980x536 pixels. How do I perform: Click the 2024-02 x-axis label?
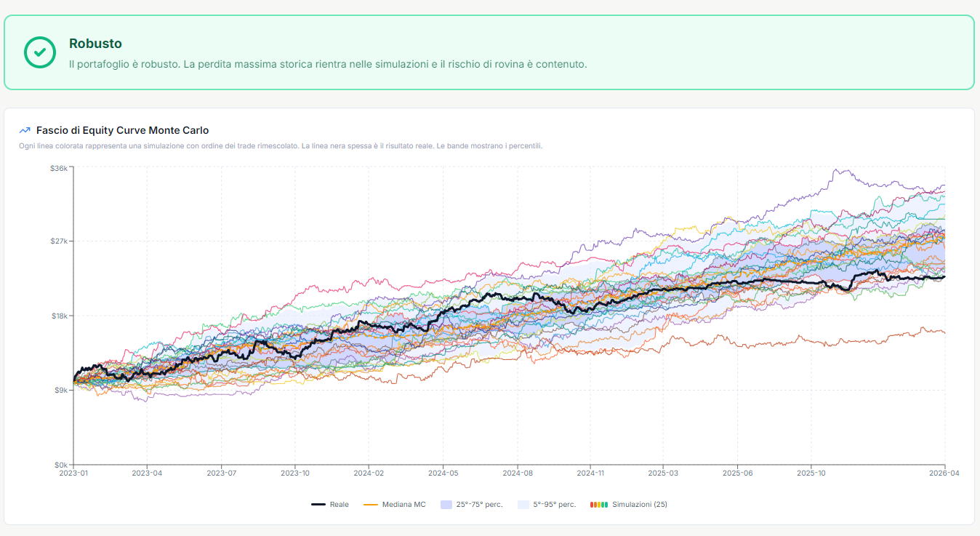click(369, 473)
